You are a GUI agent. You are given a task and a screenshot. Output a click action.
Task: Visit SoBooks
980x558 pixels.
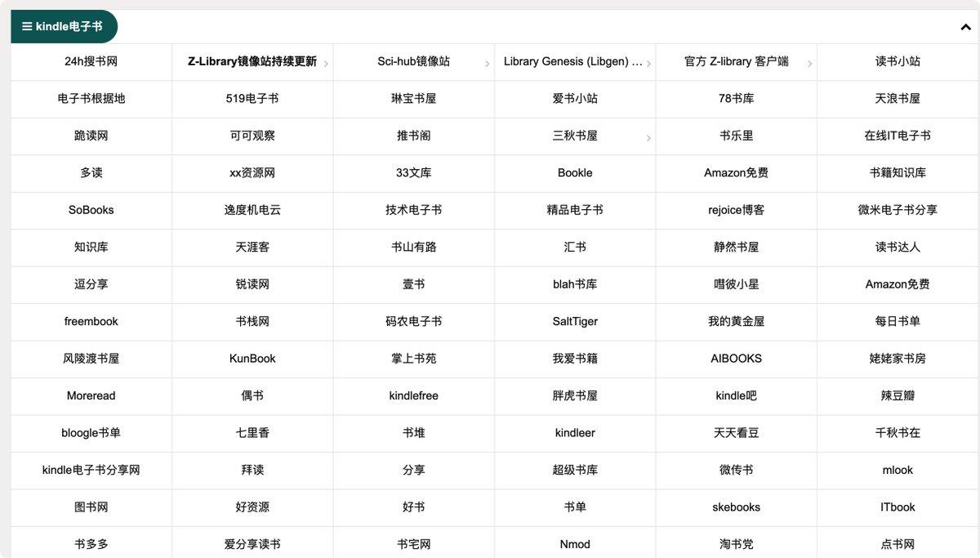(91, 210)
